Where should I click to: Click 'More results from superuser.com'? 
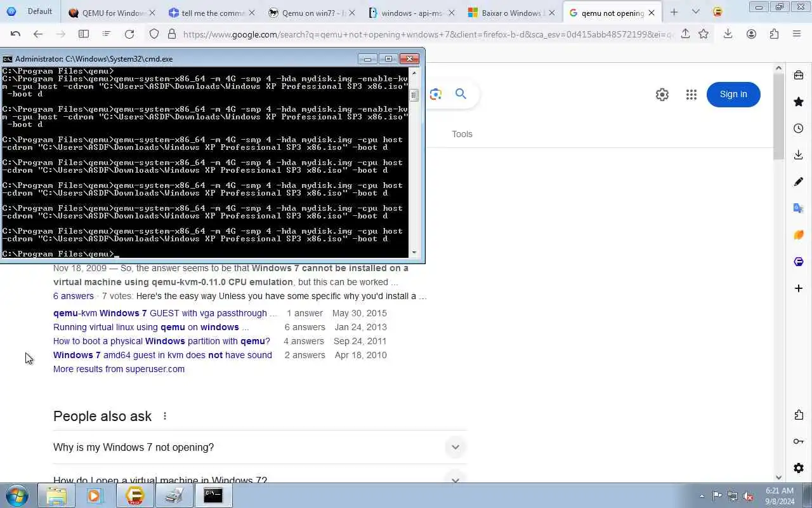[x=119, y=369]
